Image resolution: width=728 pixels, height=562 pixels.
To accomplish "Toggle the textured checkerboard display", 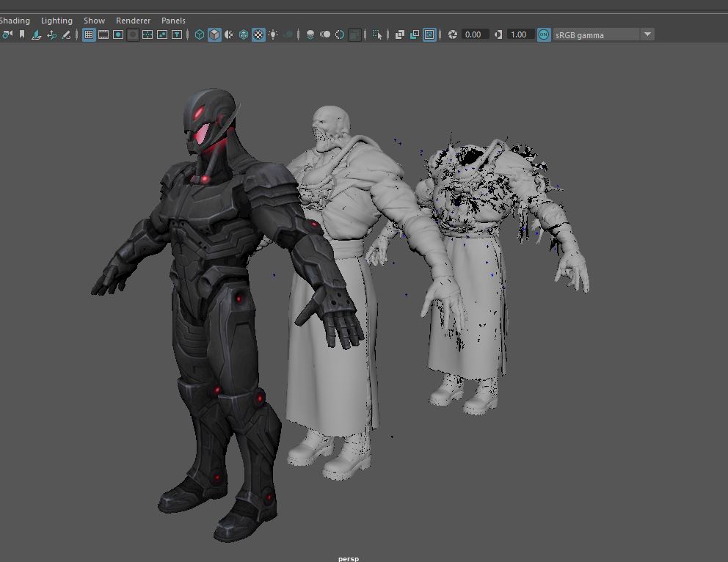I will click(x=258, y=34).
